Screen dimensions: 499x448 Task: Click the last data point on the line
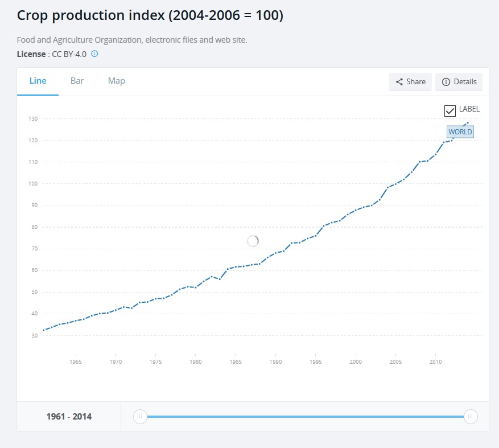[x=468, y=123]
